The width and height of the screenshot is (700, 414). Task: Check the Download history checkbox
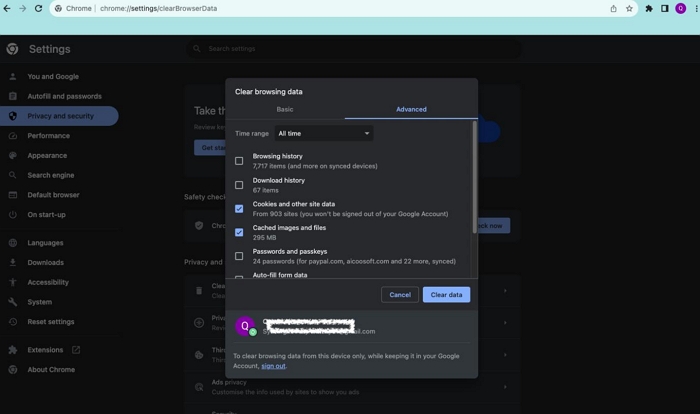pyautogui.click(x=239, y=185)
